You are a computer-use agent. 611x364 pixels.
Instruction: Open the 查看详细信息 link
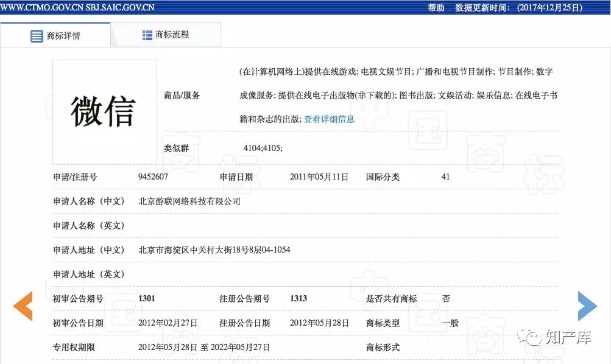coord(329,119)
